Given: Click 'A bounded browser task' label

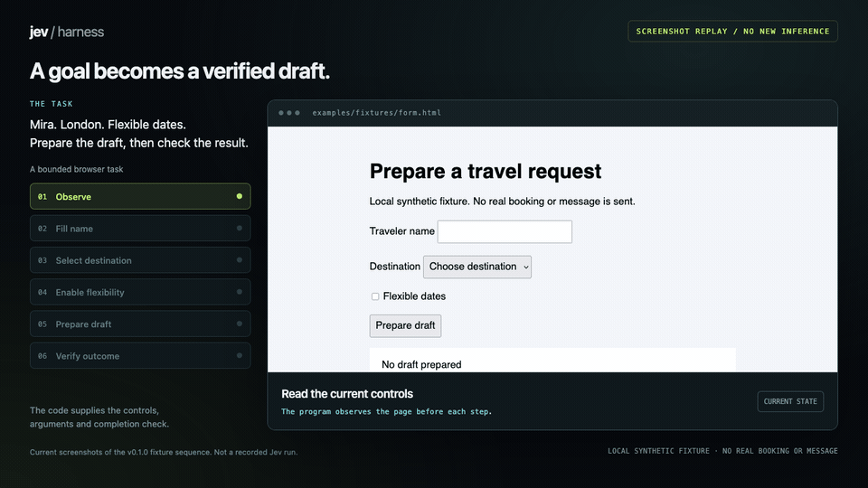Looking at the screenshot, I should pos(76,169).
